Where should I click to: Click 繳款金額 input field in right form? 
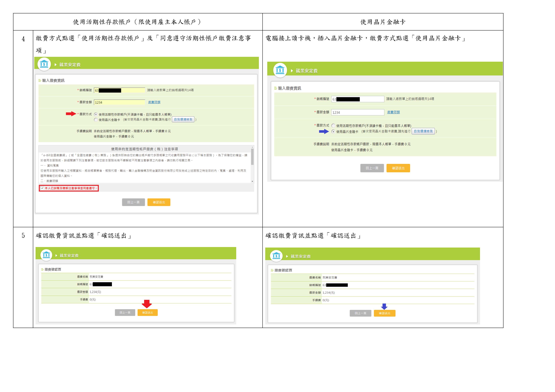(358, 112)
